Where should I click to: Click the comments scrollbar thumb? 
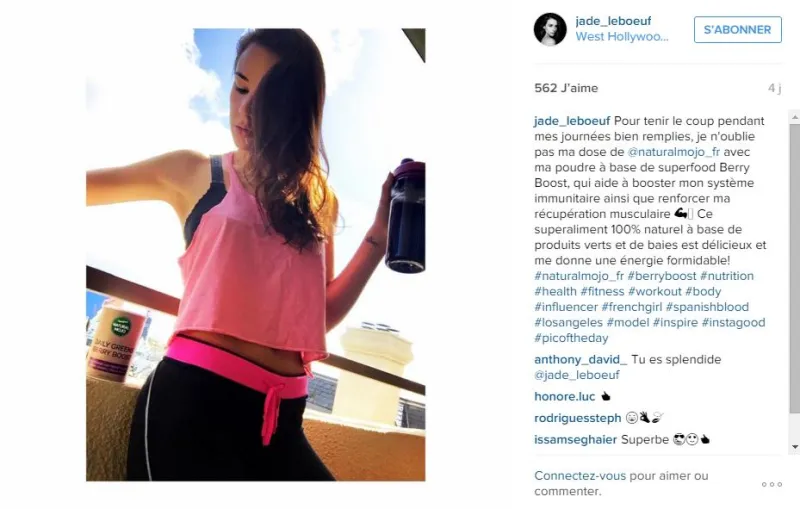(794, 268)
